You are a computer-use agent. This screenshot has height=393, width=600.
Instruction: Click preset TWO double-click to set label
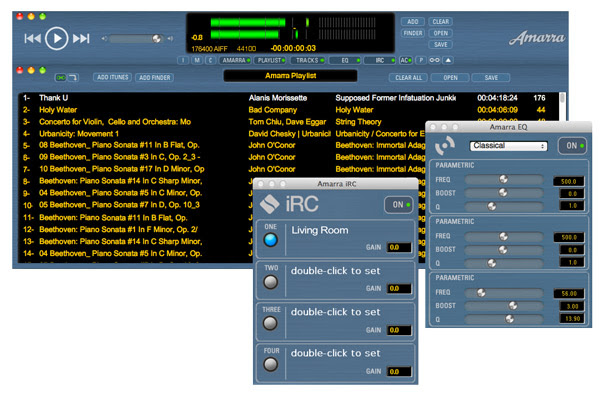[336, 271]
